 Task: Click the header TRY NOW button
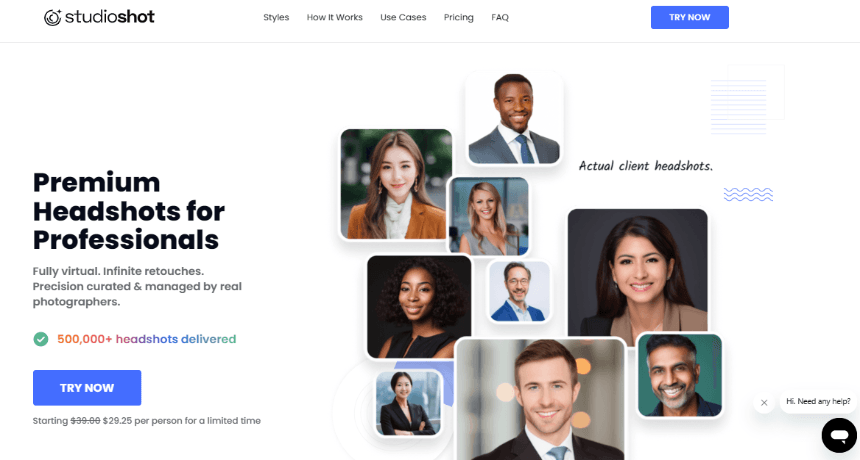pyautogui.click(x=689, y=18)
